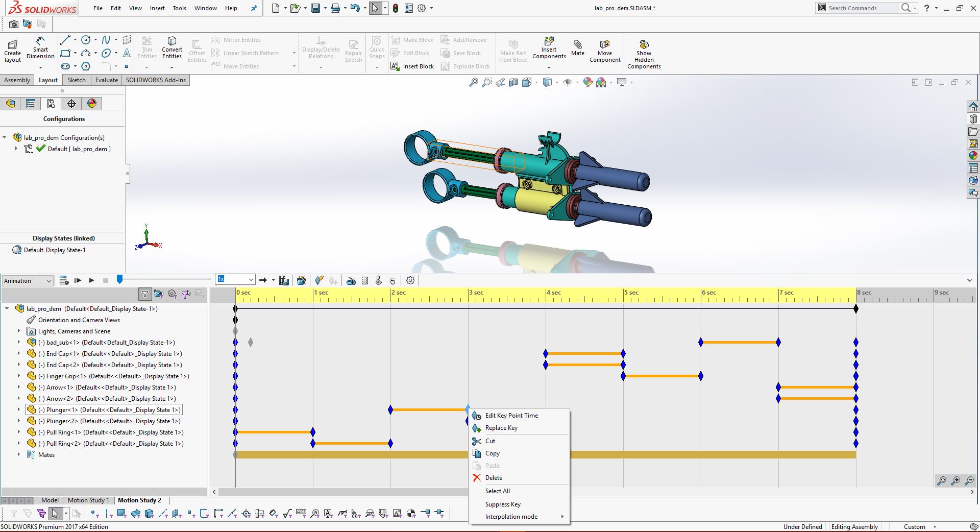The height and width of the screenshot is (532, 980).
Task: Click SOLIDWORKS Resources home icon in task pane
Action: point(973,107)
